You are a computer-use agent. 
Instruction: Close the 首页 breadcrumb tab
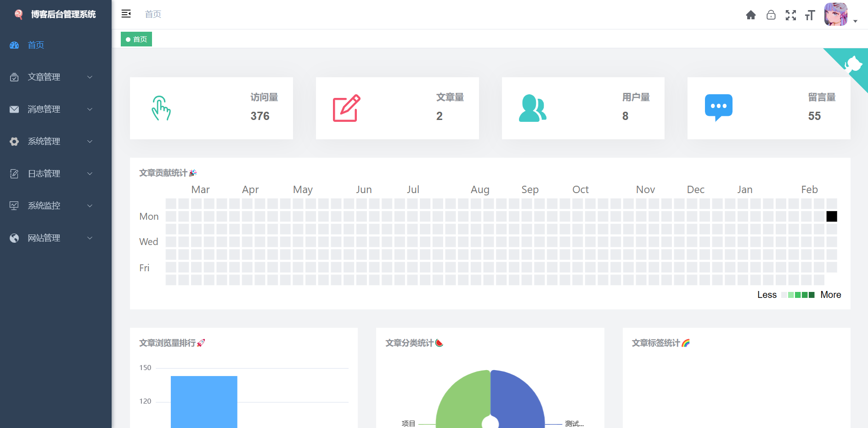click(x=136, y=39)
